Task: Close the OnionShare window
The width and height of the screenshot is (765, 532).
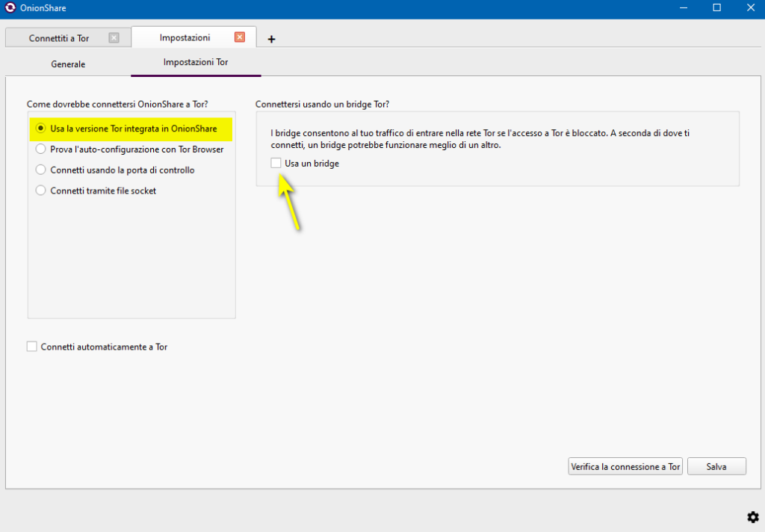Action: point(749,8)
